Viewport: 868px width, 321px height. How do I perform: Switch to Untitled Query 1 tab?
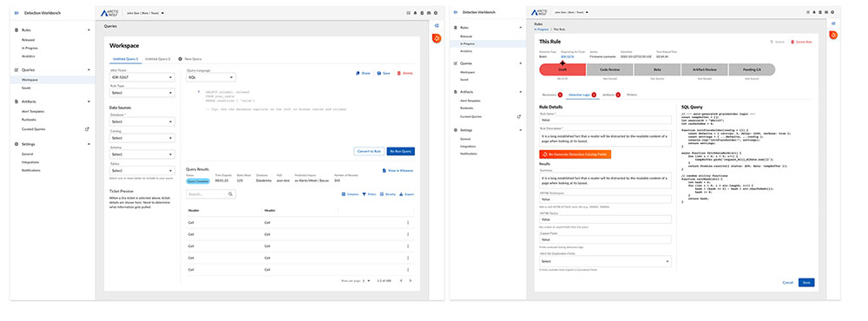[126, 59]
